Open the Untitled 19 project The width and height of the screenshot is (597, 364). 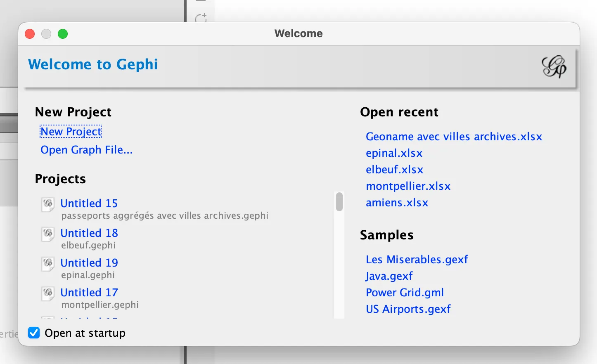pos(89,263)
